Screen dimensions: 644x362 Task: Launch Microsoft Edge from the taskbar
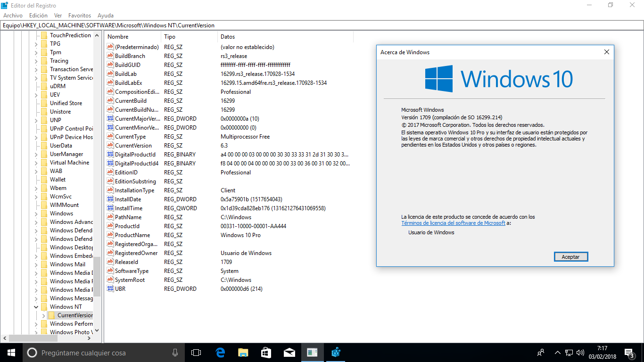tap(220, 353)
